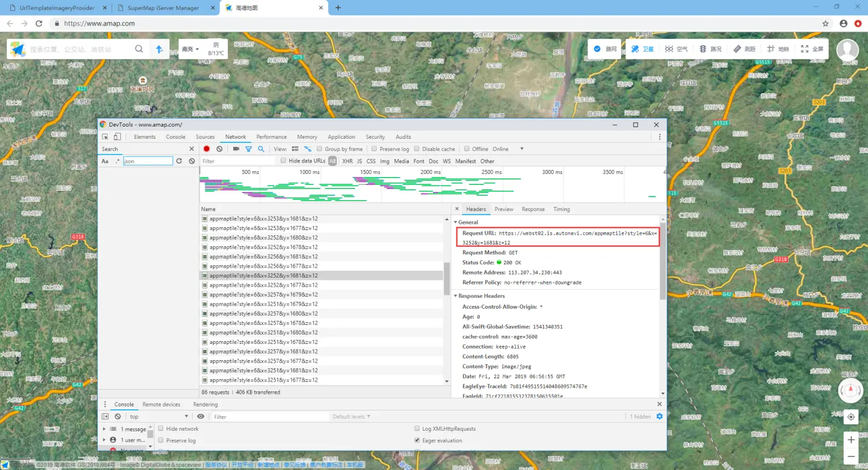Switch to SuperMap iServer Manager browser tab
The width and height of the screenshot is (868, 470).
[x=163, y=8]
